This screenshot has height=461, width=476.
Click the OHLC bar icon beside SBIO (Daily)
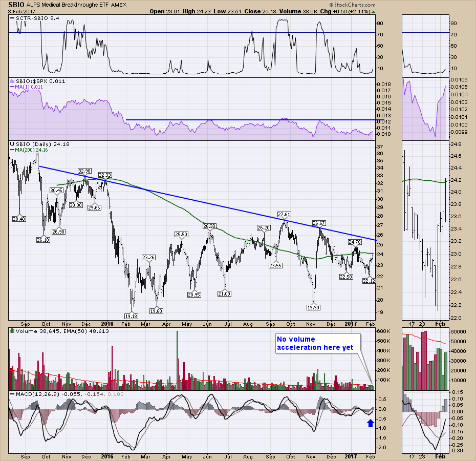12,144
